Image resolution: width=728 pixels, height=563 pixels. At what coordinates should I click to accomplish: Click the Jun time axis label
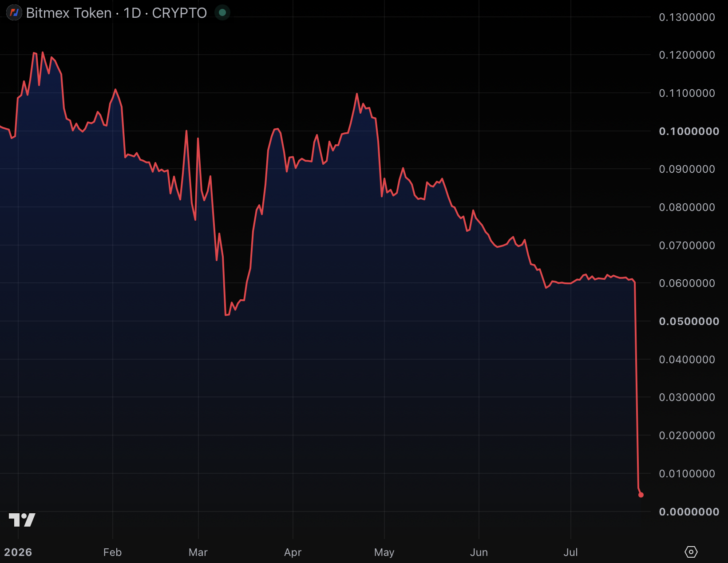[x=479, y=552]
